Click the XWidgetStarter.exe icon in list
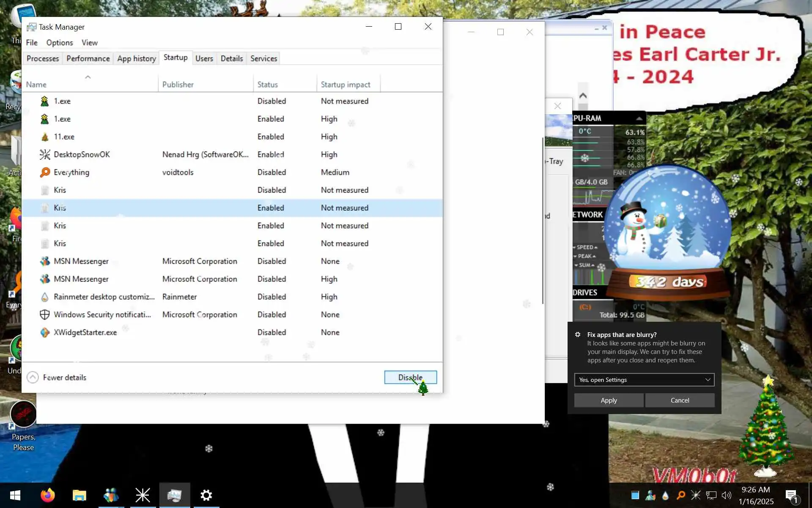Image resolution: width=812 pixels, height=508 pixels. [x=45, y=332]
